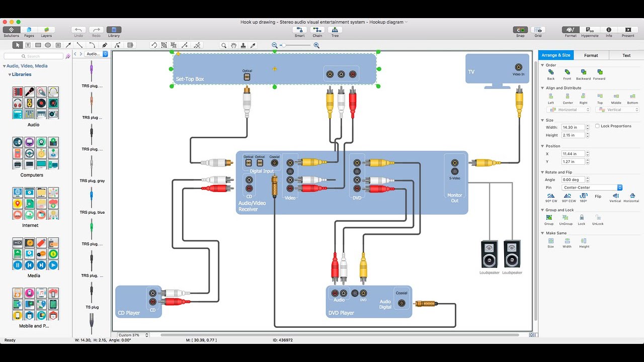The image size is (644, 362).
Task: Rotate shape 90° CW
Action: point(551,198)
